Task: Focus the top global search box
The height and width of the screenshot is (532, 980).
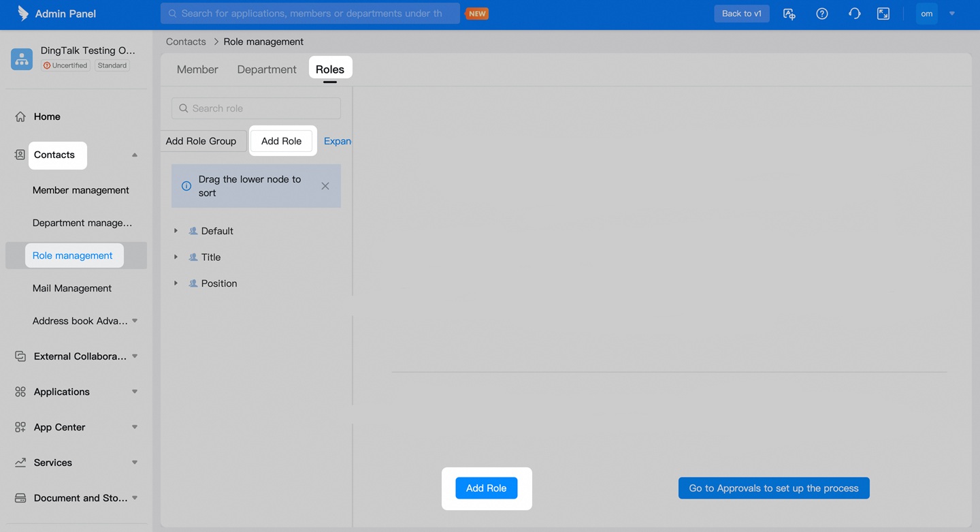Action: (x=310, y=14)
